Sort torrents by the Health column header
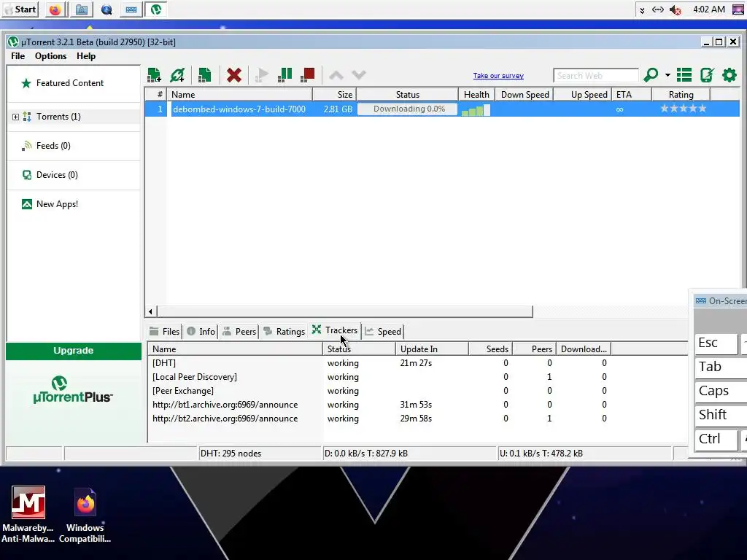Screen dimensions: 747x560 pyautogui.click(x=476, y=95)
